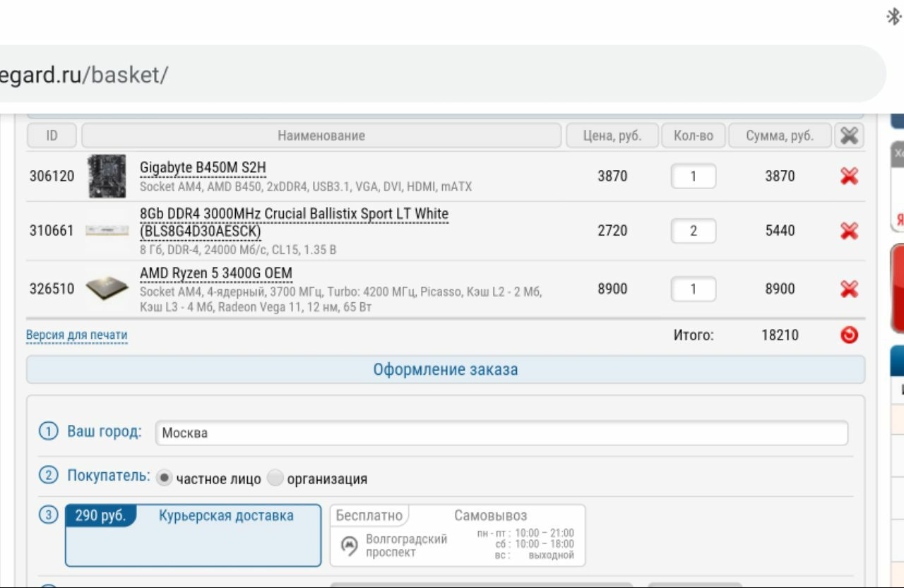The width and height of the screenshot is (904, 588).
Task: Click the step 2 circled number icon
Action: pyautogui.click(x=48, y=476)
